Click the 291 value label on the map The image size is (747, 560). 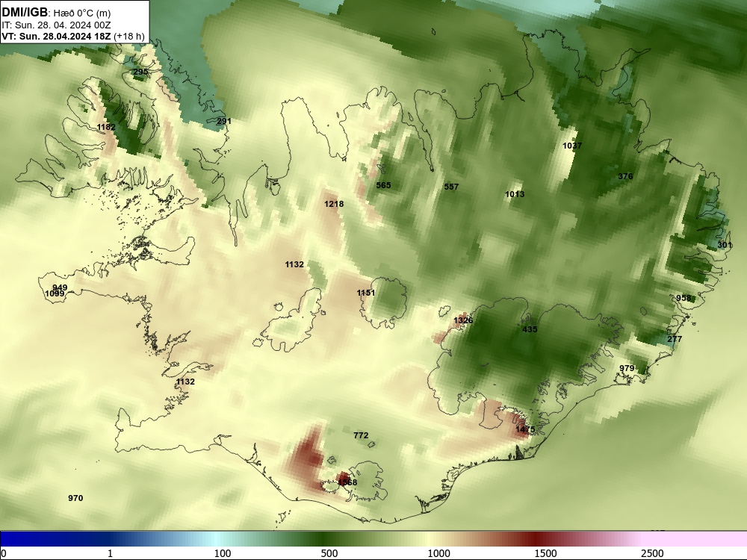[x=224, y=122]
